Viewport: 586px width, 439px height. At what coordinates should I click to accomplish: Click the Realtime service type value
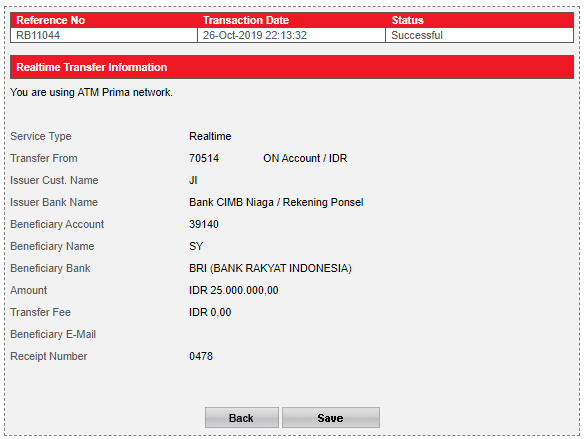210,136
